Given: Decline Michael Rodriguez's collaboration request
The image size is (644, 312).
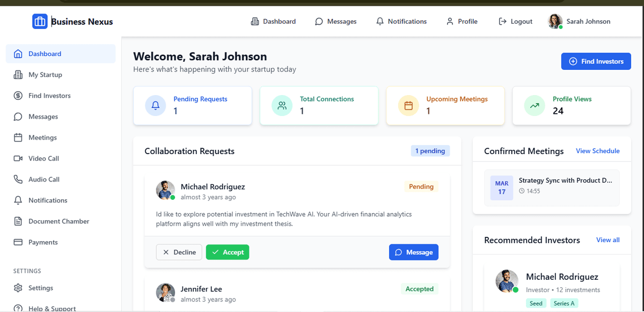Looking at the screenshot, I should pyautogui.click(x=179, y=252).
